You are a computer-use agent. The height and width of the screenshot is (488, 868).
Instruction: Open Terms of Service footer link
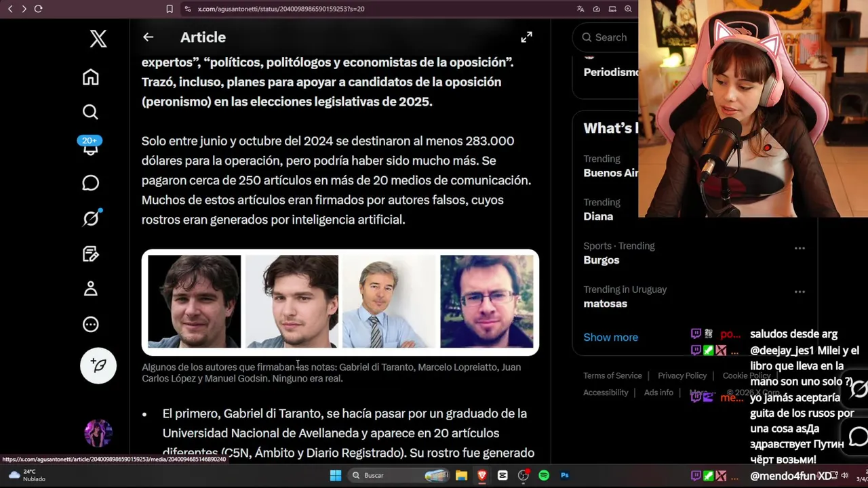pyautogui.click(x=612, y=375)
